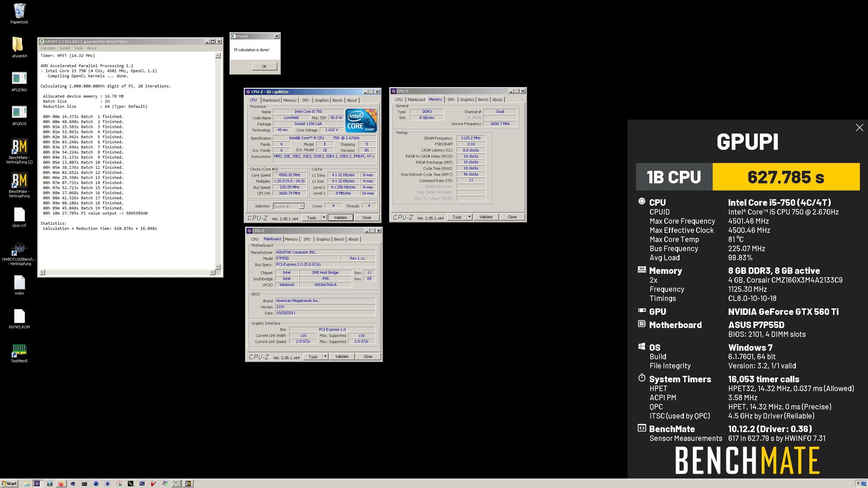Viewport: 868px width, 488px height.
Task: Click GPUPI vertical scrollbar down arrow
Action: point(218,267)
